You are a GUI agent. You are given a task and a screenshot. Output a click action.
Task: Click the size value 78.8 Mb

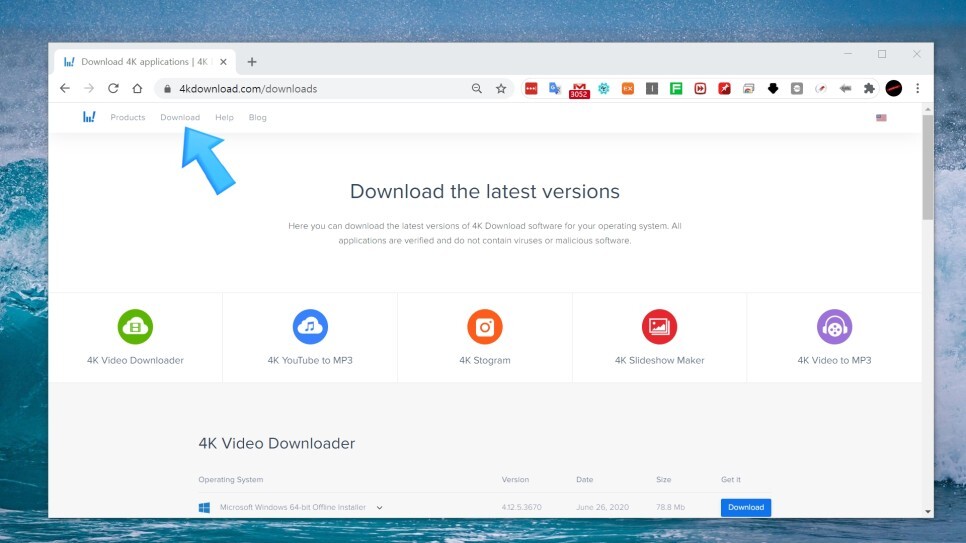pyautogui.click(x=670, y=507)
